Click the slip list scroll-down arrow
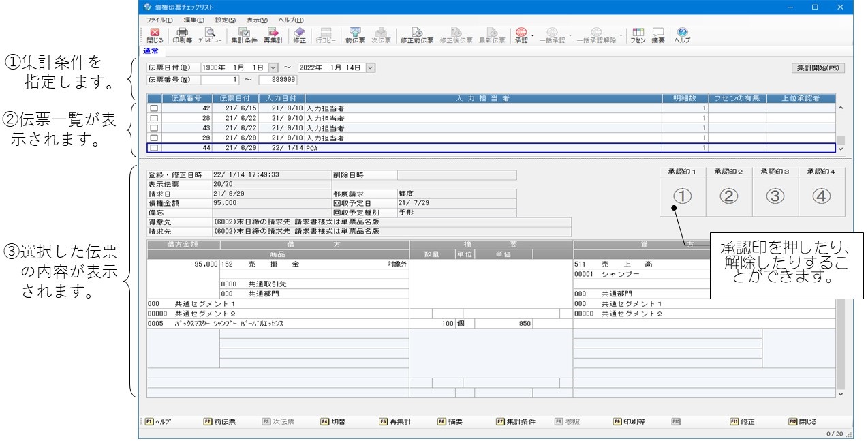 (841, 148)
